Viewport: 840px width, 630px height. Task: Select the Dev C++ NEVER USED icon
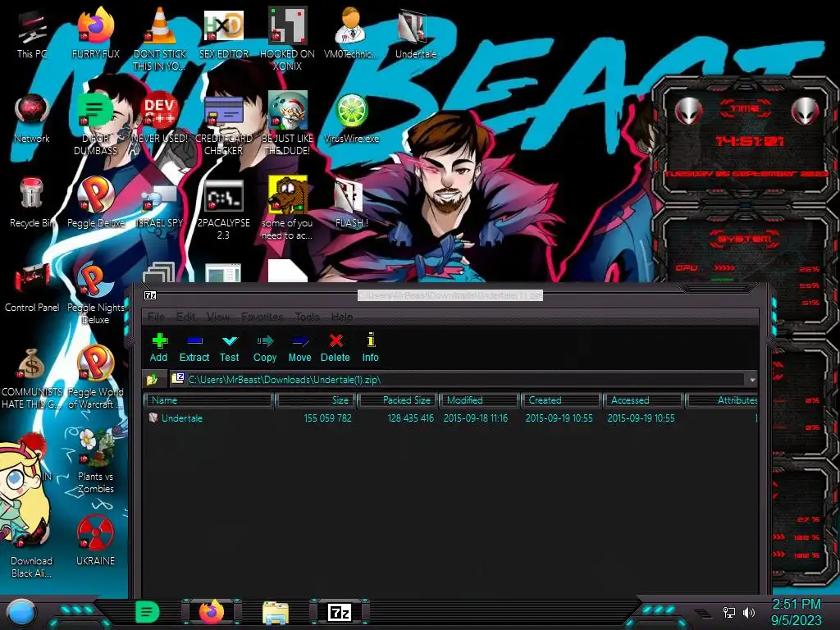(x=160, y=118)
